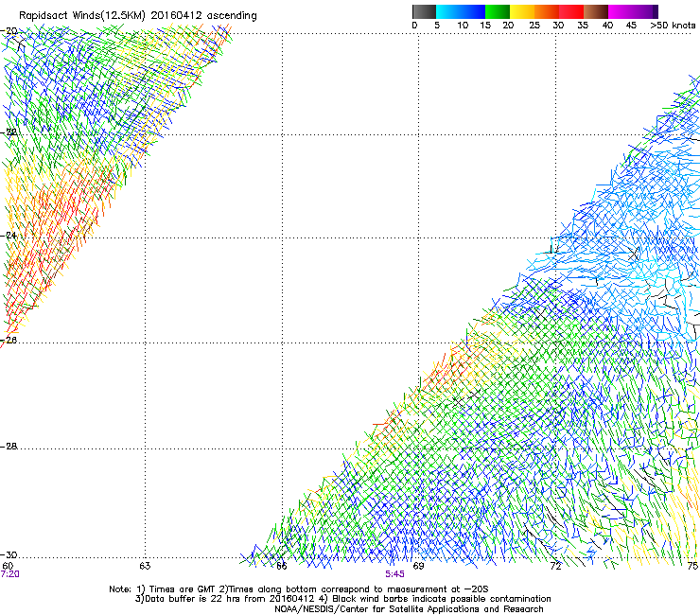Viewport: 700px width, 615px height.
Task: Click the '-30' latitude axis label
Action: pos(9,555)
